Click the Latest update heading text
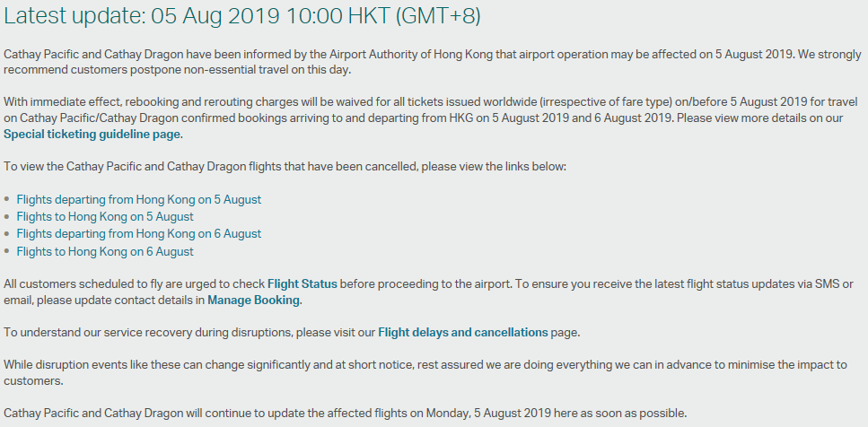Image resolution: width=868 pixels, height=427 pixels. tap(242, 15)
